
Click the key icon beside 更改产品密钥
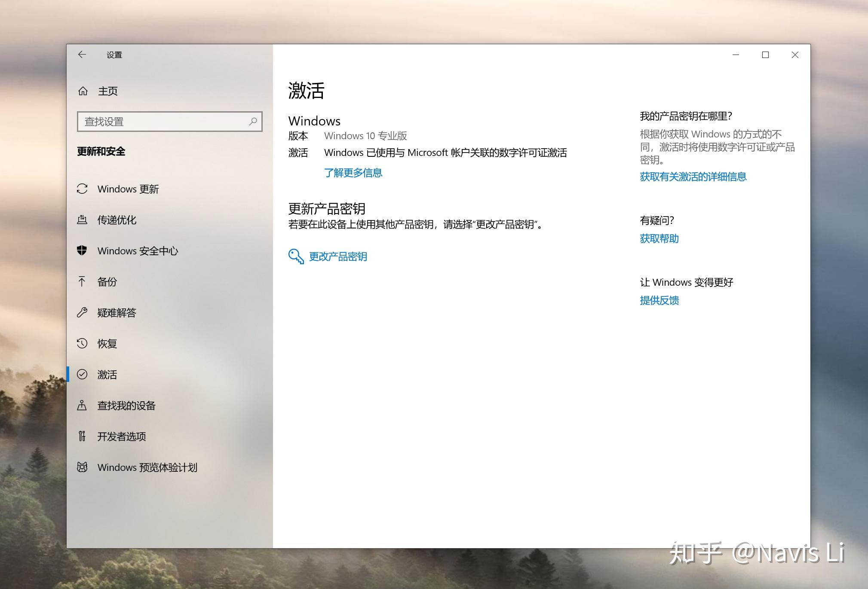(296, 256)
